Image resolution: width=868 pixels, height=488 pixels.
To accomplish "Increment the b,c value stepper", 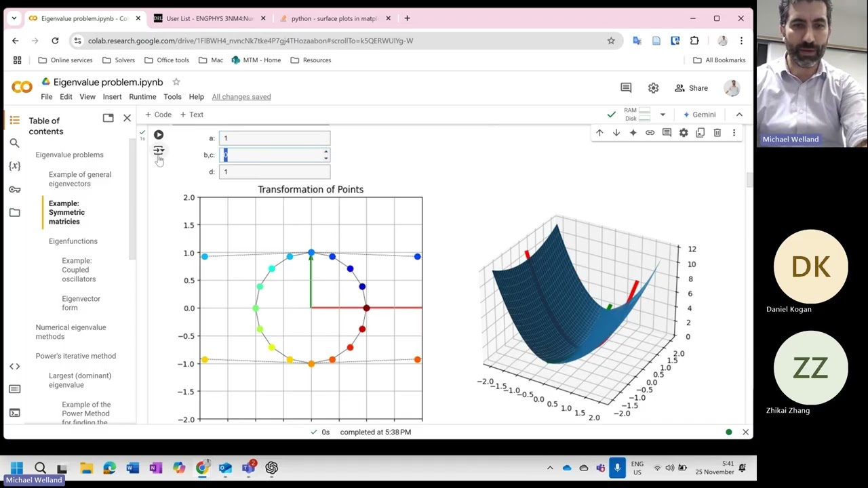I will (326, 152).
